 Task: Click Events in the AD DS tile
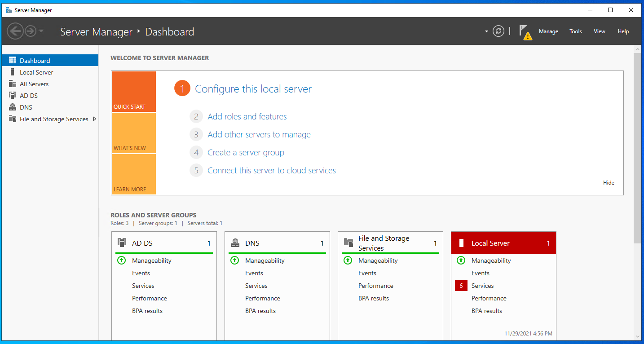(141, 273)
